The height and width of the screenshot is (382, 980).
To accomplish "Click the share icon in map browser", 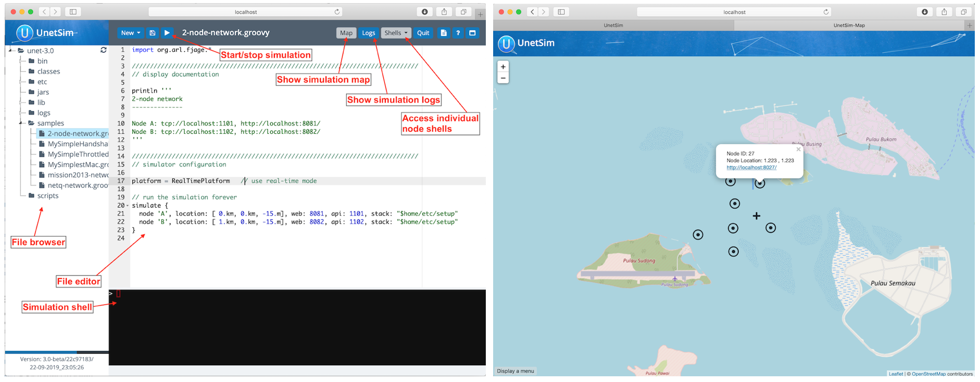I will coord(944,12).
